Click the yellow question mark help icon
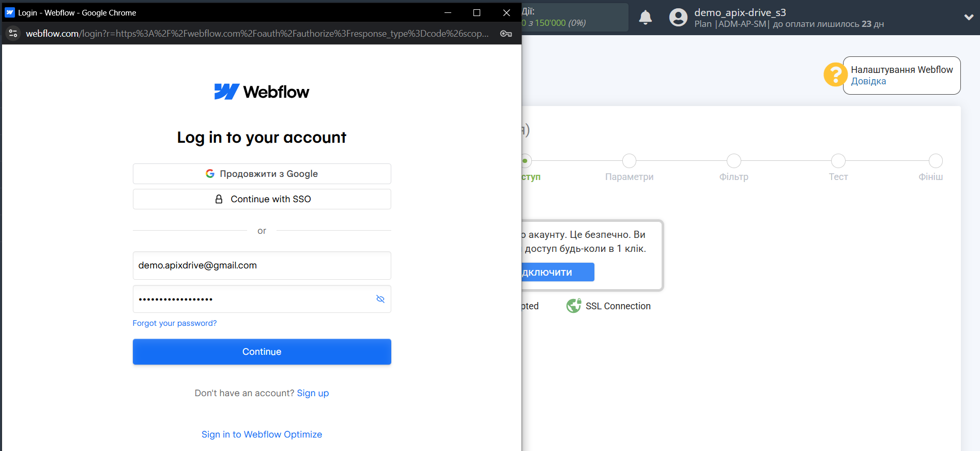Image resolution: width=980 pixels, height=451 pixels. [x=835, y=74]
